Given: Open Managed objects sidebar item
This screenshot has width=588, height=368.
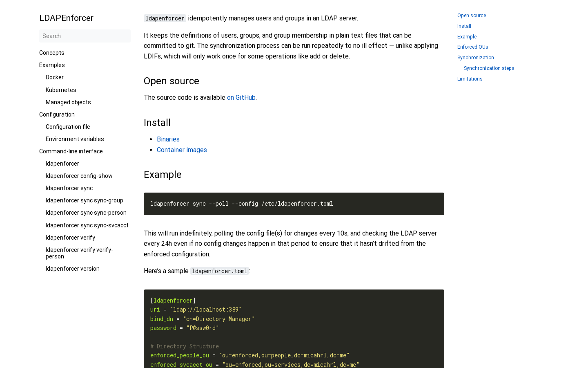Looking at the screenshot, I should [x=68, y=102].
